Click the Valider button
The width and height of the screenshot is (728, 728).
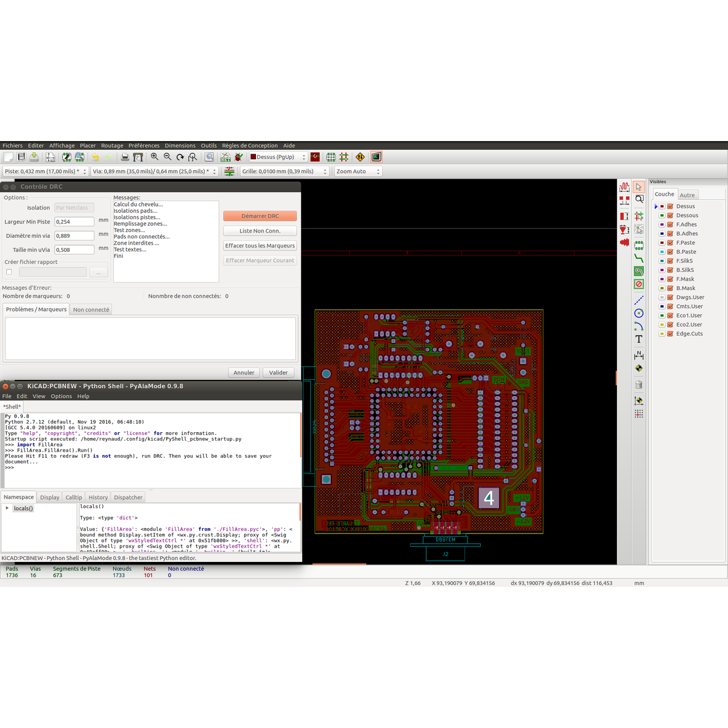278,373
